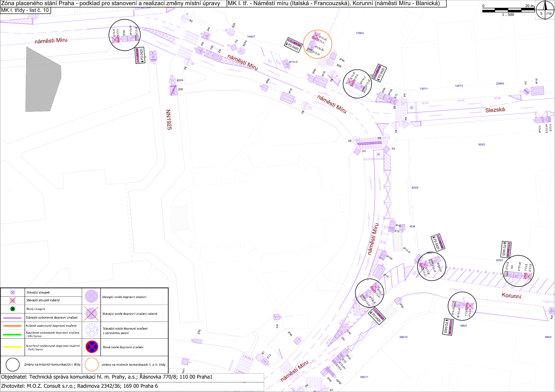The width and height of the screenshot is (555, 392).
Task: Click the black circle I. třídy legend symbol
Action: tap(13, 365)
